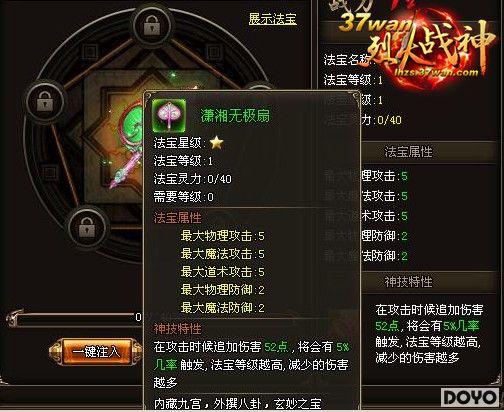This screenshot has height=412, width=504.
Task: Click the red 法宝属性 heading in the tooltip
Action: 177,218
